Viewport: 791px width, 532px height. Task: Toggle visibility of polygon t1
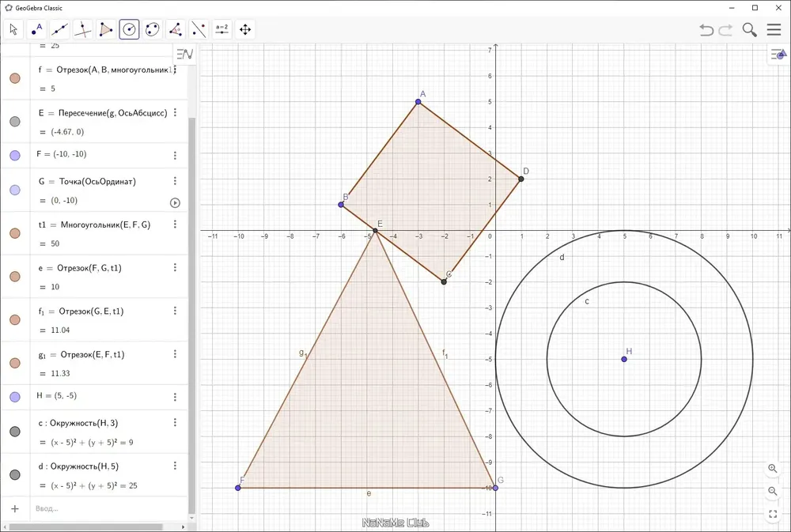(x=15, y=233)
